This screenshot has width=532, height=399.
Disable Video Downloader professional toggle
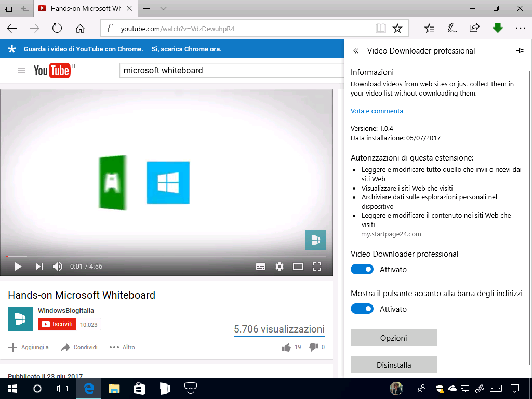(362, 270)
